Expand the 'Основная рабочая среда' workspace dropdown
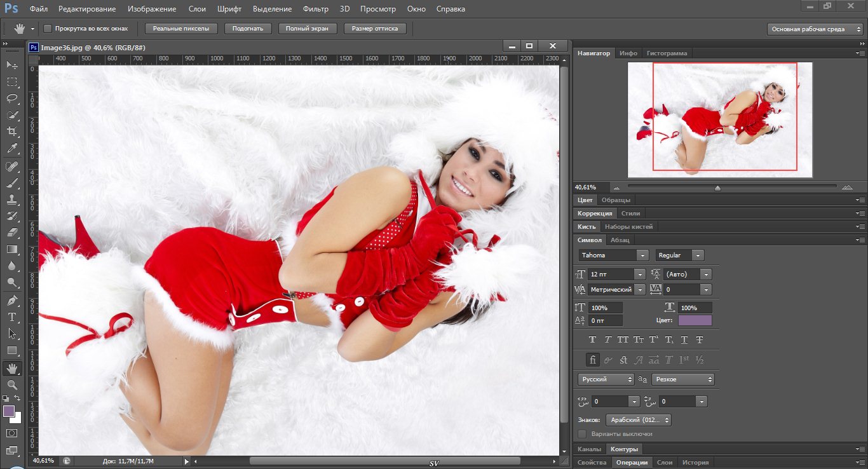The width and height of the screenshot is (868, 469). (815, 29)
